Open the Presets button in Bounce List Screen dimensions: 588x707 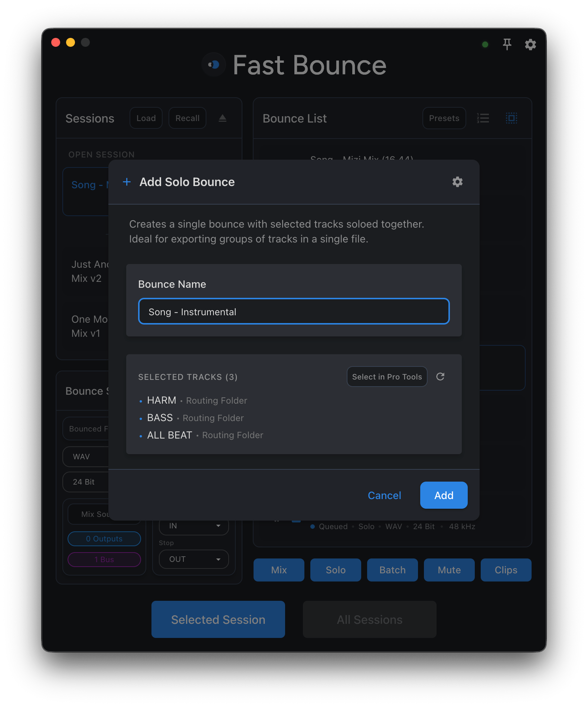pos(444,118)
